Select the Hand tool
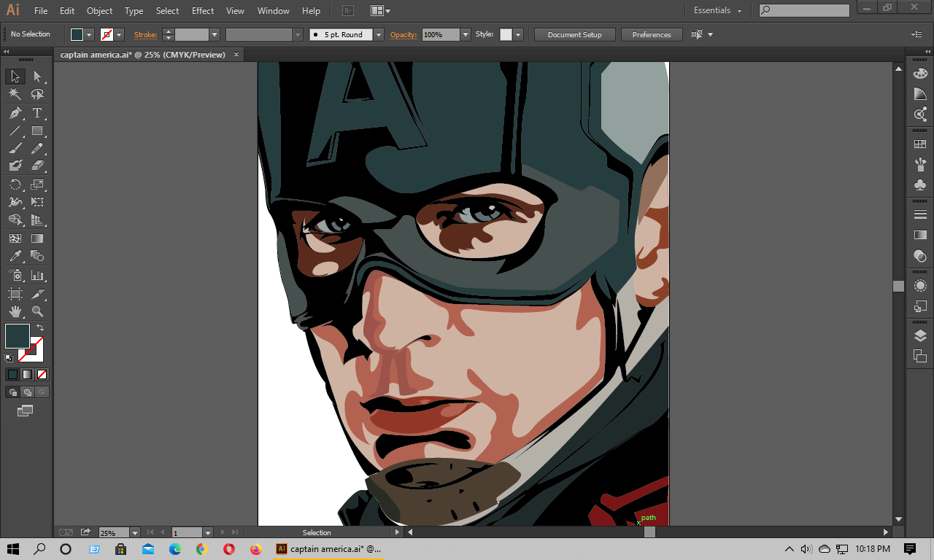This screenshot has height=560, width=934. (15, 311)
